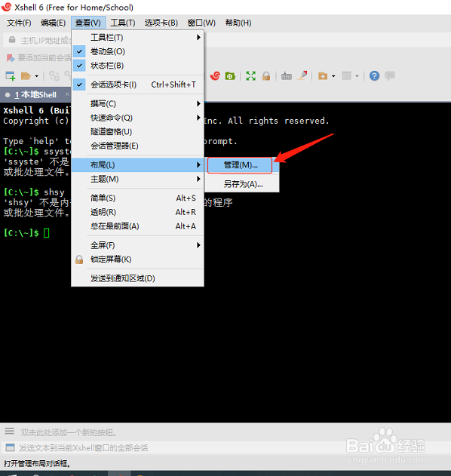The image size is (451, 476).
Task: Click the speech bubble feedback icon
Action: coord(390,75)
